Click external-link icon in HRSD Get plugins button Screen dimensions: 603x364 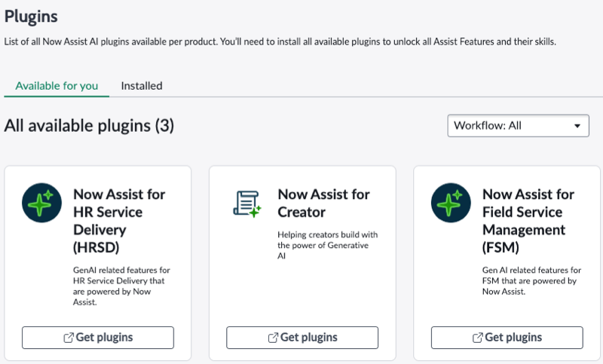click(x=69, y=338)
